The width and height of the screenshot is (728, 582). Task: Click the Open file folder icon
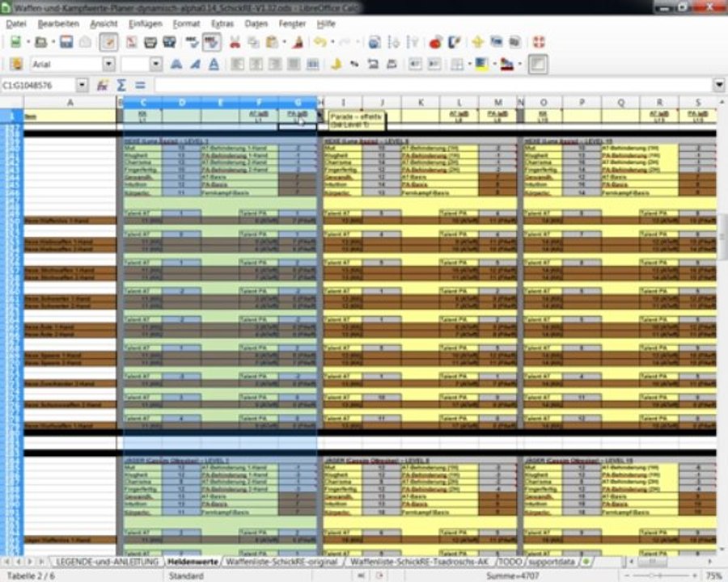pyautogui.click(x=41, y=42)
